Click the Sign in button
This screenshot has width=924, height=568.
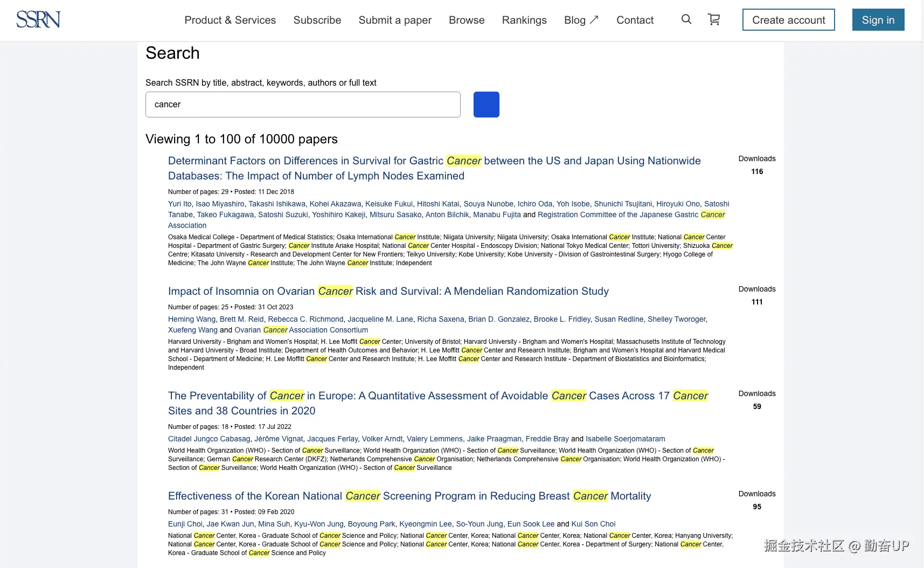[x=878, y=19]
